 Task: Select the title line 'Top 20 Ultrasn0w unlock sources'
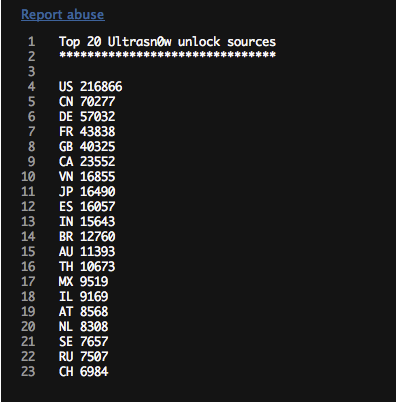point(167,42)
